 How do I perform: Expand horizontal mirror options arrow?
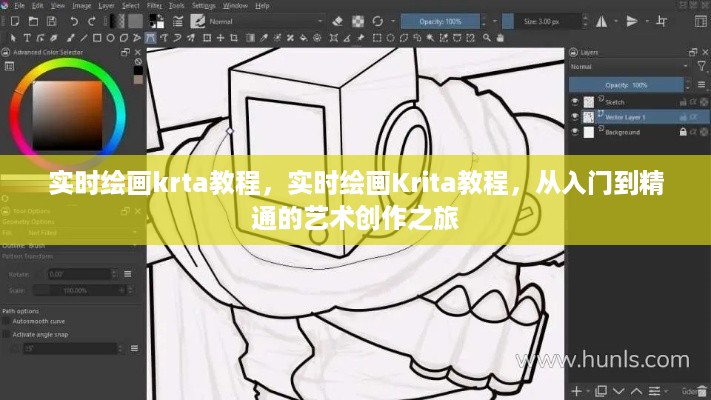click(x=616, y=21)
